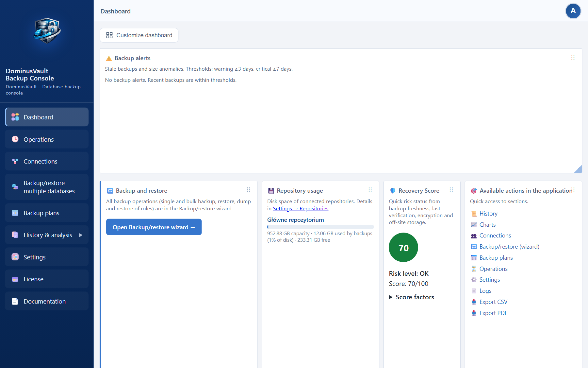This screenshot has width=588, height=368.
Task: Click the Repository usage floppy disk icon
Action: pyautogui.click(x=271, y=191)
